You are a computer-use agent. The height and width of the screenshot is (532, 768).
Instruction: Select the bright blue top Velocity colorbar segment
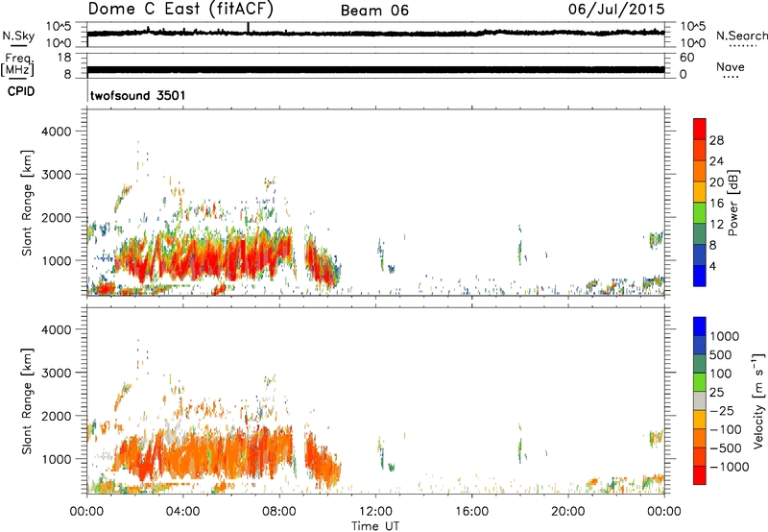tap(700, 326)
